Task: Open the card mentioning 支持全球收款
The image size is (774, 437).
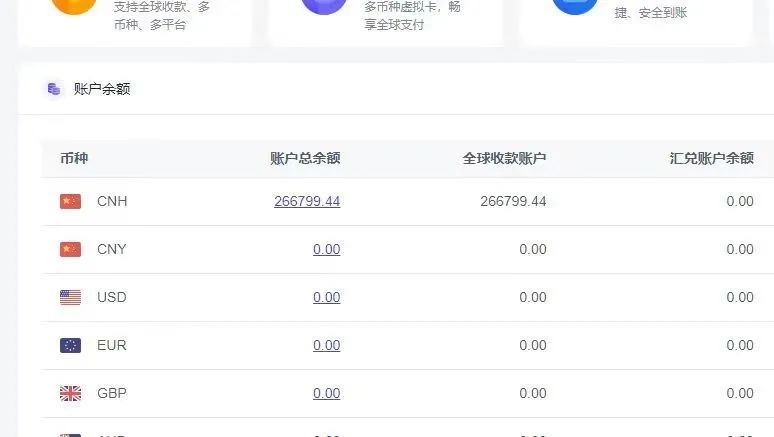Action: click(134, 22)
